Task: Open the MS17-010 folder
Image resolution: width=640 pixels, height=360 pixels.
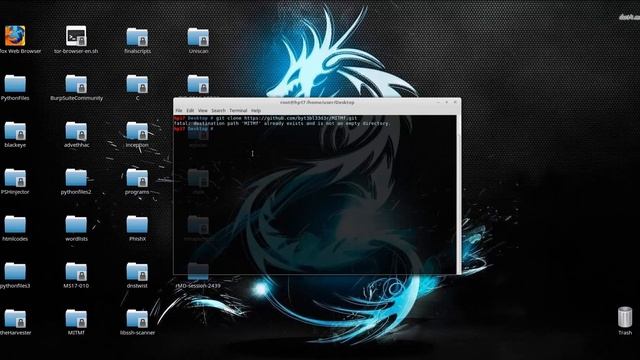Action: click(x=76, y=271)
